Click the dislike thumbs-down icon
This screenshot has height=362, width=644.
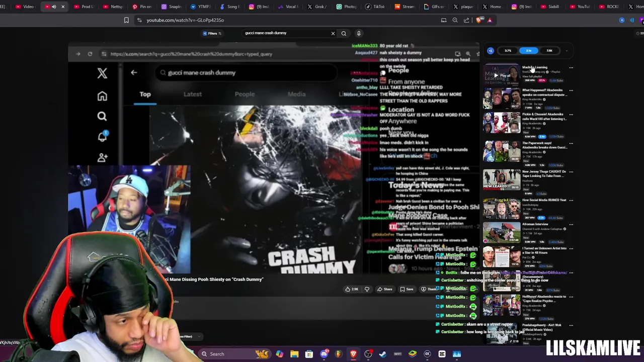[367, 289]
